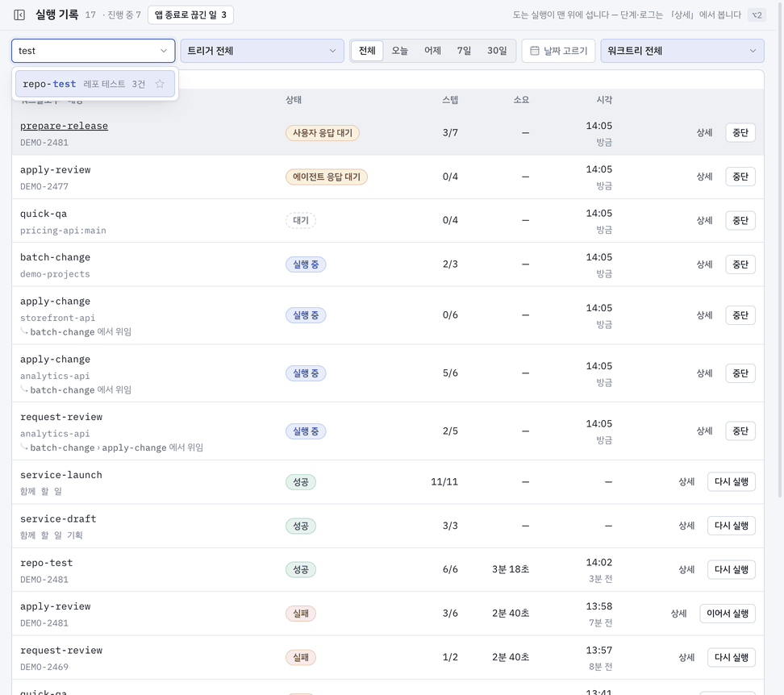This screenshot has height=695, width=784.
Task: Stop the apply-change analytics-api run
Action: tap(740, 373)
